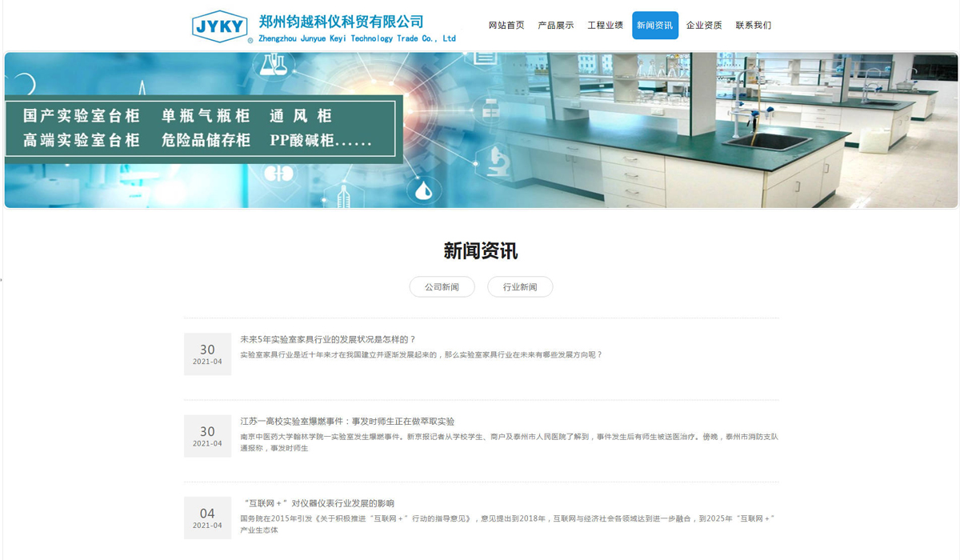960x560 pixels.
Task: Click the 04 date box of third article
Action: (207, 518)
